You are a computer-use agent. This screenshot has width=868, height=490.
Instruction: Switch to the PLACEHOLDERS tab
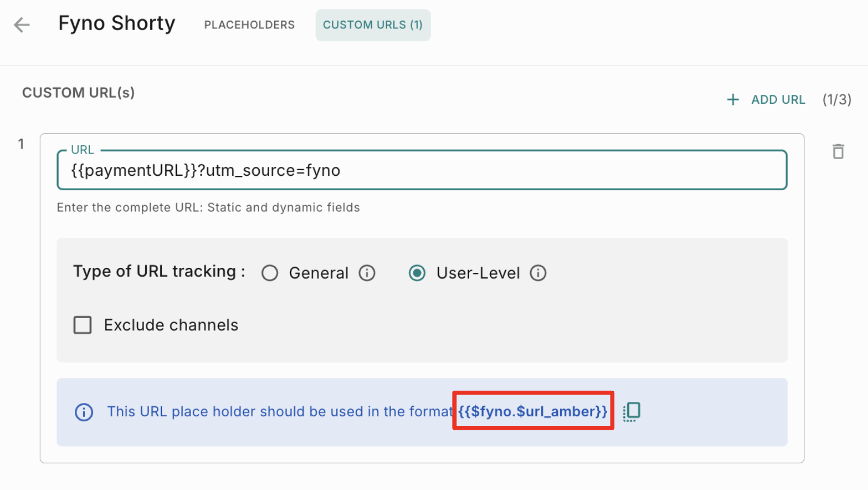point(249,25)
